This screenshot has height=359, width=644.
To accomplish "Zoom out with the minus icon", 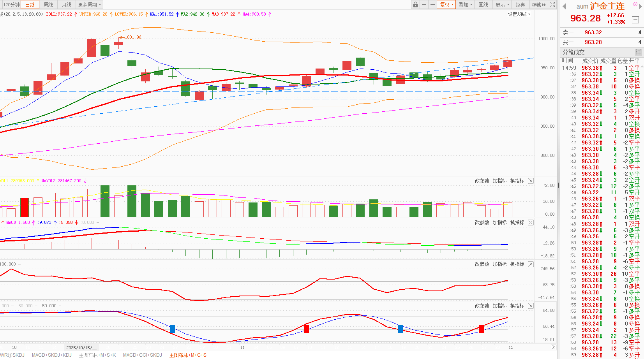I will pyautogui.click(x=432, y=5).
